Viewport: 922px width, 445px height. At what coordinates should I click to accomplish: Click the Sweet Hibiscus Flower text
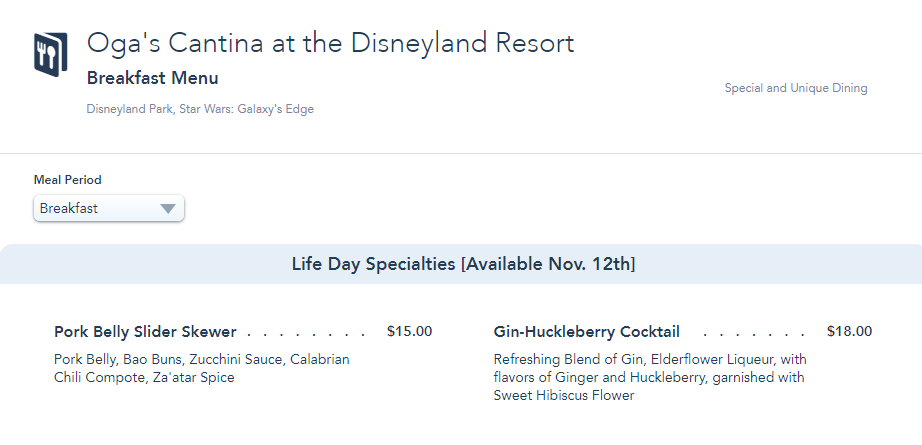(563, 395)
